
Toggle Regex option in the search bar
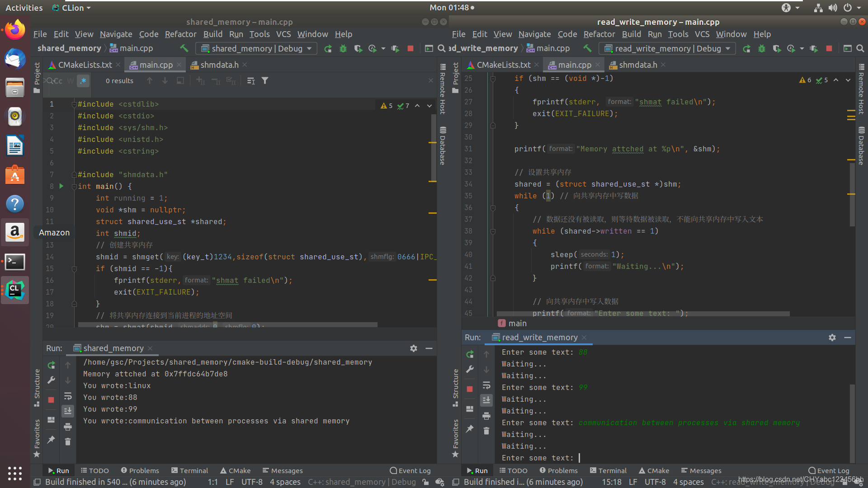click(x=83, y=81)
